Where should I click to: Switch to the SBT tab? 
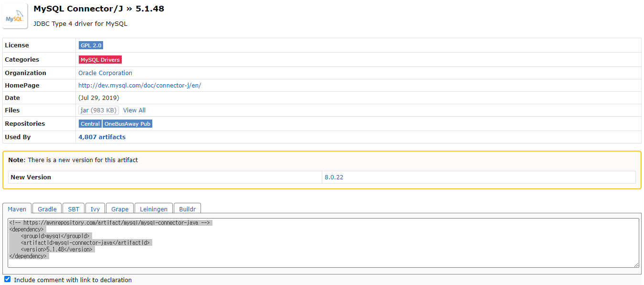74,209
